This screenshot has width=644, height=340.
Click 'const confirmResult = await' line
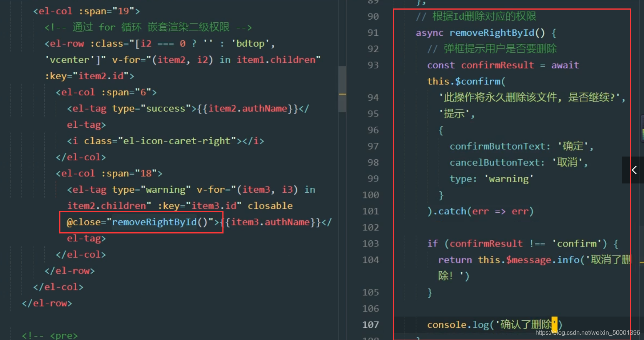click(x=503, y=65)
